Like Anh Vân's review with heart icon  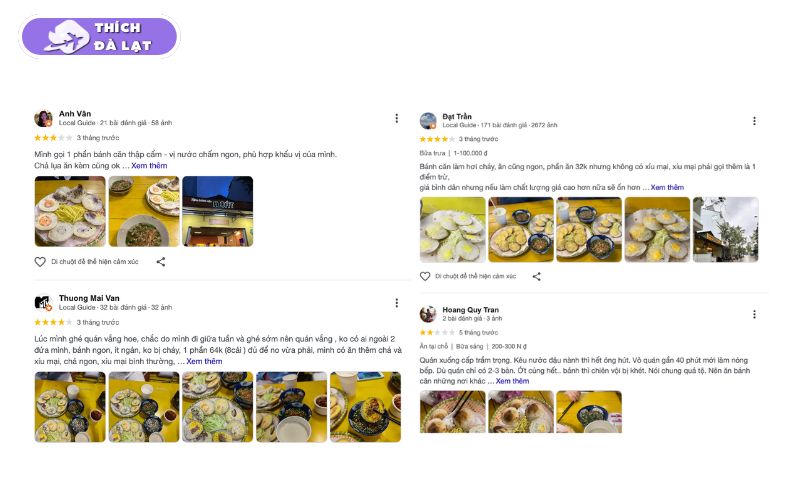(40, 262)
